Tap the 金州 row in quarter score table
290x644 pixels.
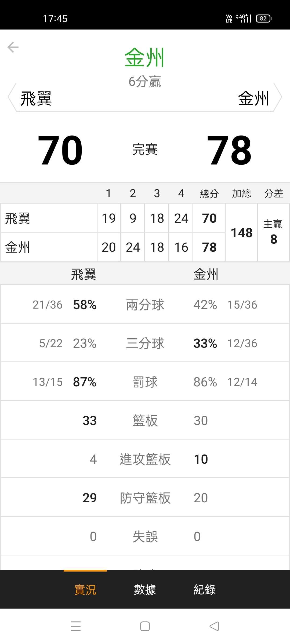coord(113,247)
